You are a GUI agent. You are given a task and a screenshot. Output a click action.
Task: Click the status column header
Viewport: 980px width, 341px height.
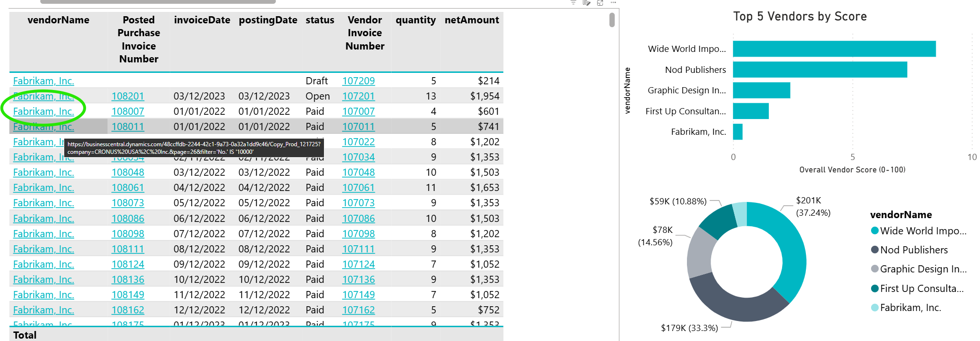click(320, 20)
